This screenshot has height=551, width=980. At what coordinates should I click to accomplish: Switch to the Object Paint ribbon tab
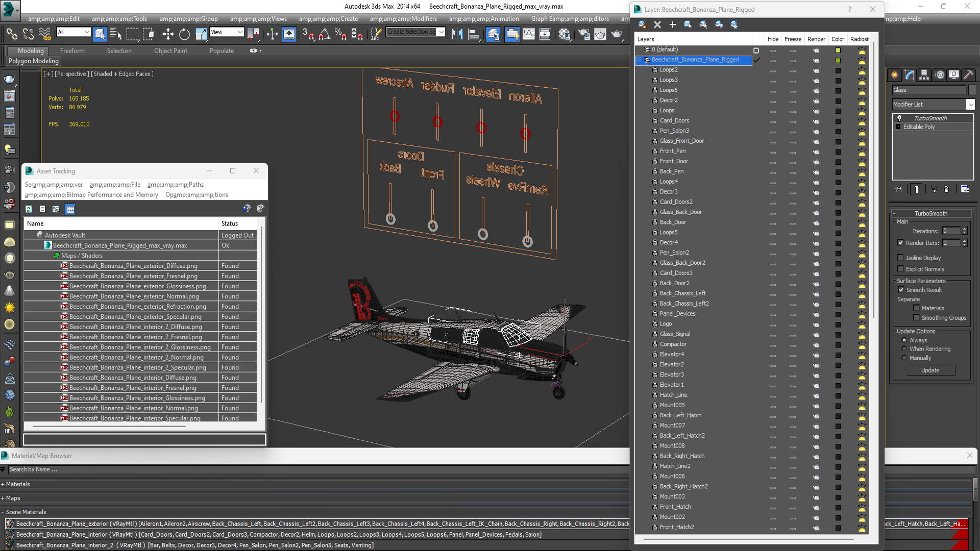point(170,51)
